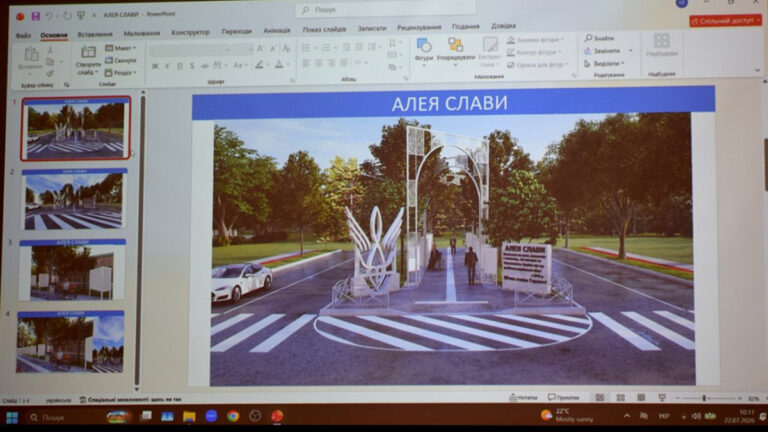Click the increase indent icon
768x432 pixels.
(359, 47)
